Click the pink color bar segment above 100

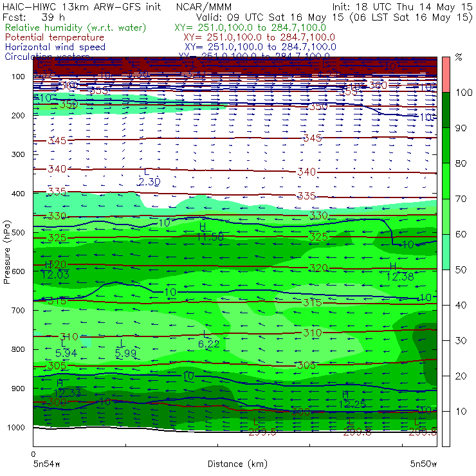point(446,75)
